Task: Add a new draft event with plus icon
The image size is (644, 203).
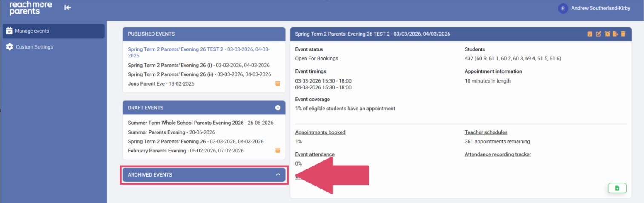Action: [278, 108]
